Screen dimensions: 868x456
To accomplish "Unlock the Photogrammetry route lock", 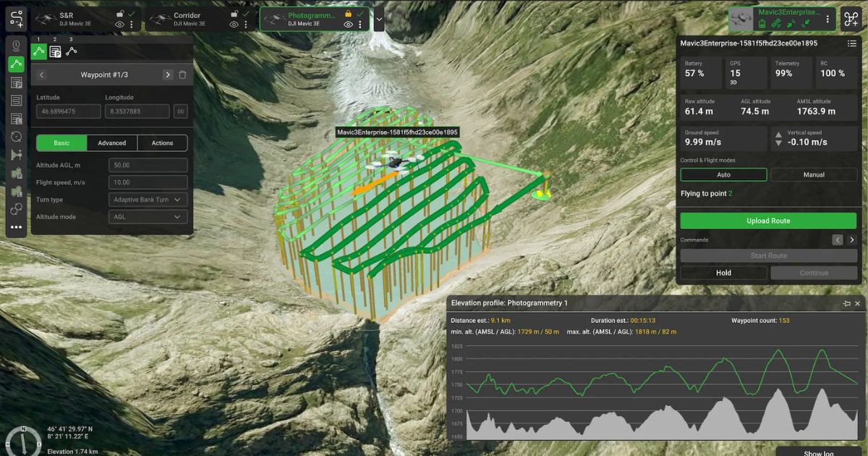I will (x=348, y=14).
